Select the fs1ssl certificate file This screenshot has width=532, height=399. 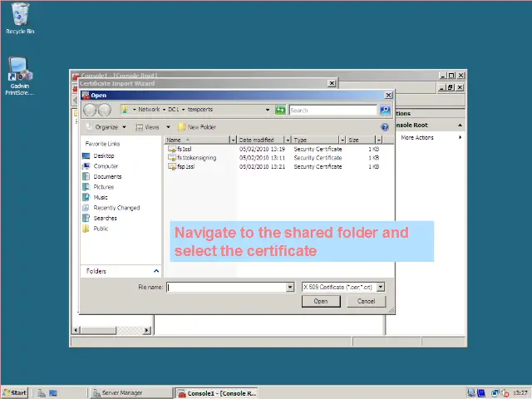click(x=185, y=149)
